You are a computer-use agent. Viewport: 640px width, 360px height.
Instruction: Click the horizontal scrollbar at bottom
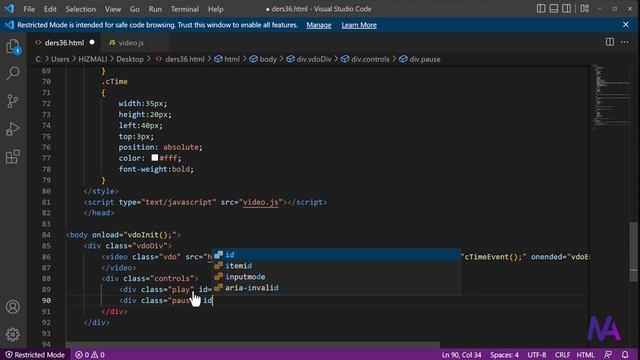pos(253,345)
